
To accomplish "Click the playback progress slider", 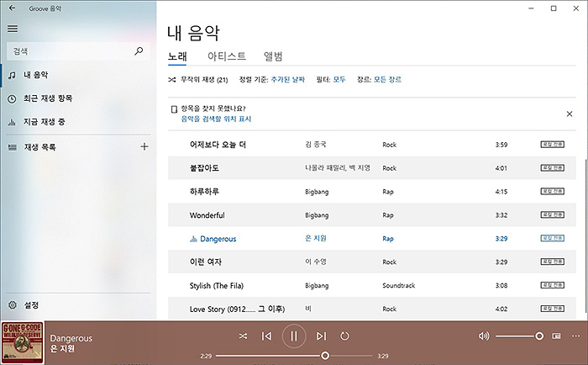I will pos(294,356).
